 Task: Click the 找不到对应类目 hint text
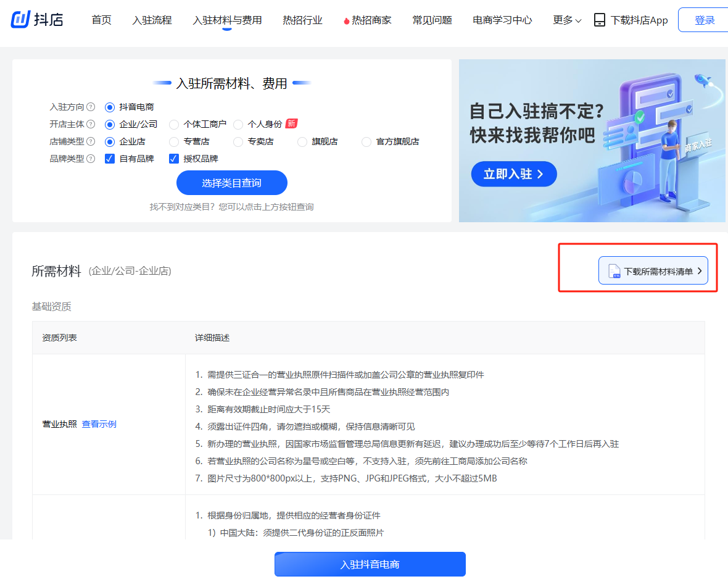pos(231,207)
